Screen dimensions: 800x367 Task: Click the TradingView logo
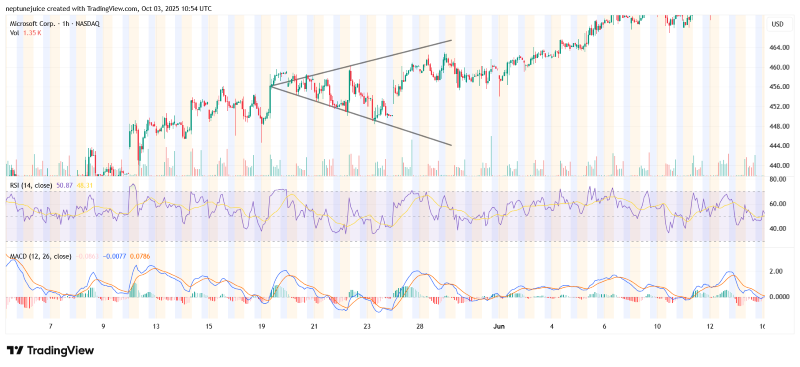[50, 351]
